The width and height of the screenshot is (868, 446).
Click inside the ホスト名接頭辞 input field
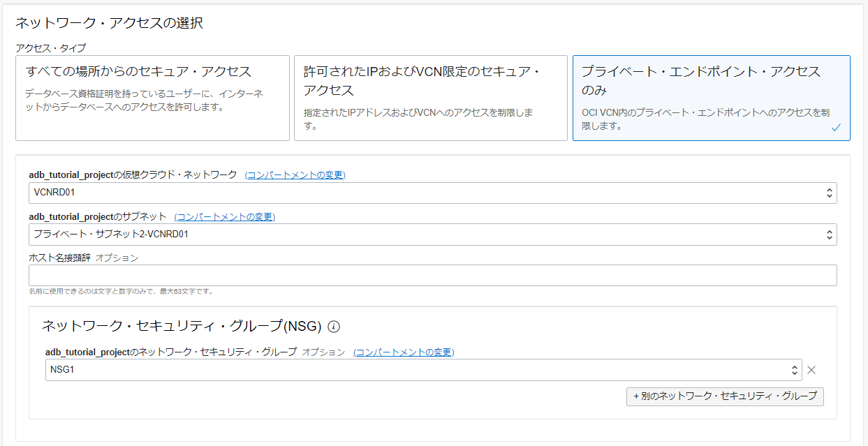[419, 275]
